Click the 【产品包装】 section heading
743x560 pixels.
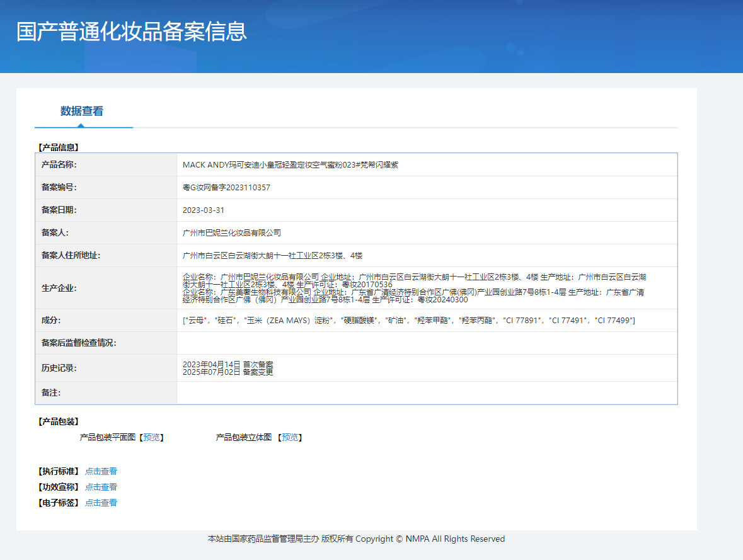(x=58, y=421)
